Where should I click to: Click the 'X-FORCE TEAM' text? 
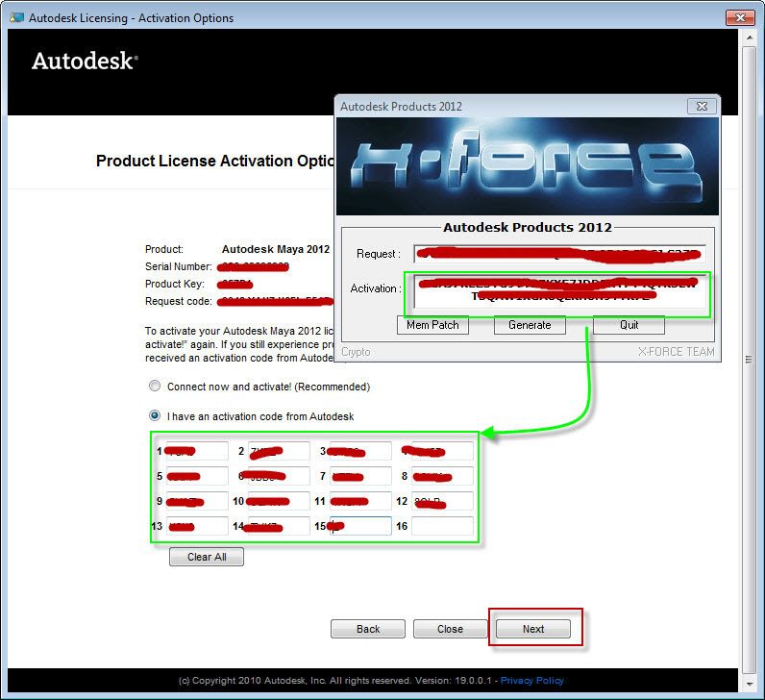(x=677, y=352)
